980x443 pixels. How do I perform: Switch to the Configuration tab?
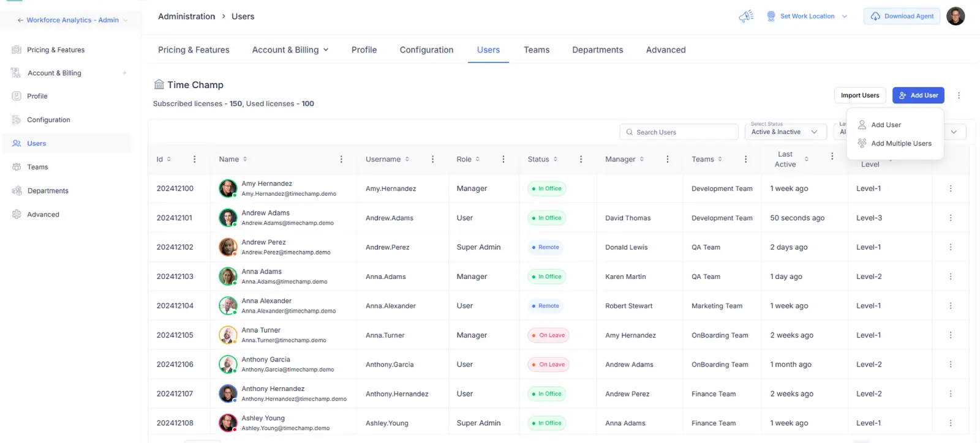[426, 50]
